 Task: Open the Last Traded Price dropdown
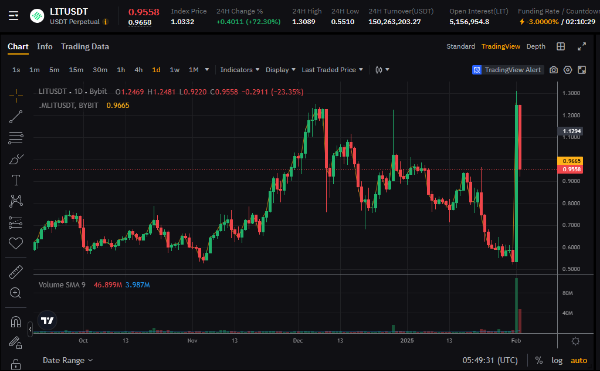(x=332, y=70)
